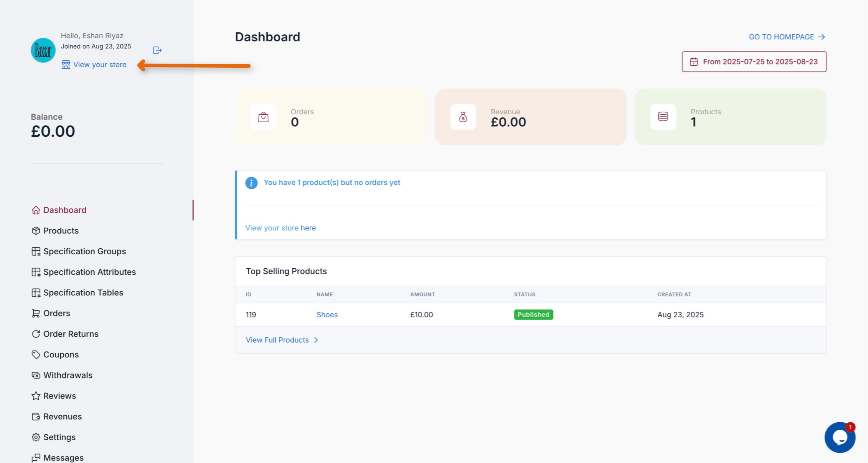868x463 pixels.
Task: Click the Orders cart icon in sidebar
Action: (36, 313)
